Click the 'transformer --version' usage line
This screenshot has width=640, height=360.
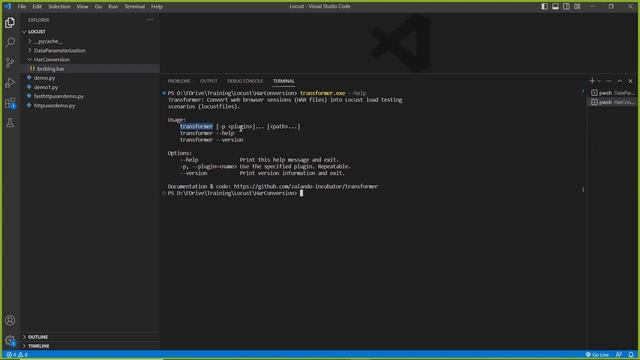tap(211, 140)
